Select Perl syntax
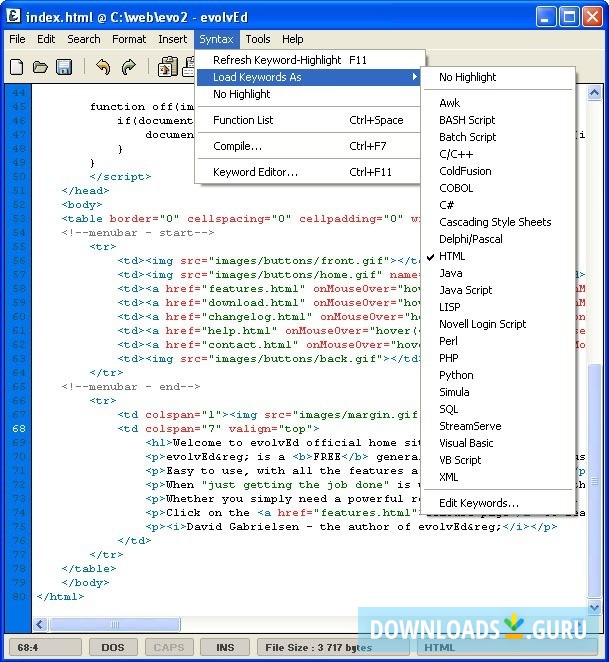The width and height of the screenshot is (609, 662). pos(498,341)
